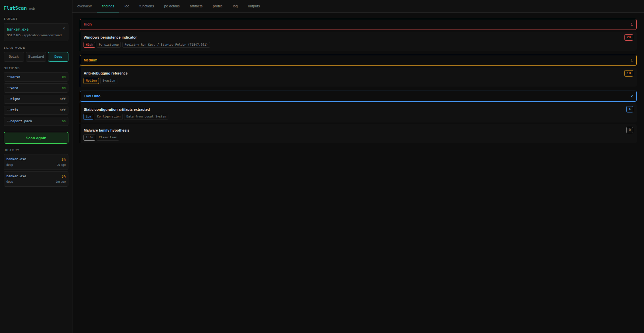
Task: Open the banker.exe history entry from 2m ago
Action: pos(36,179)
